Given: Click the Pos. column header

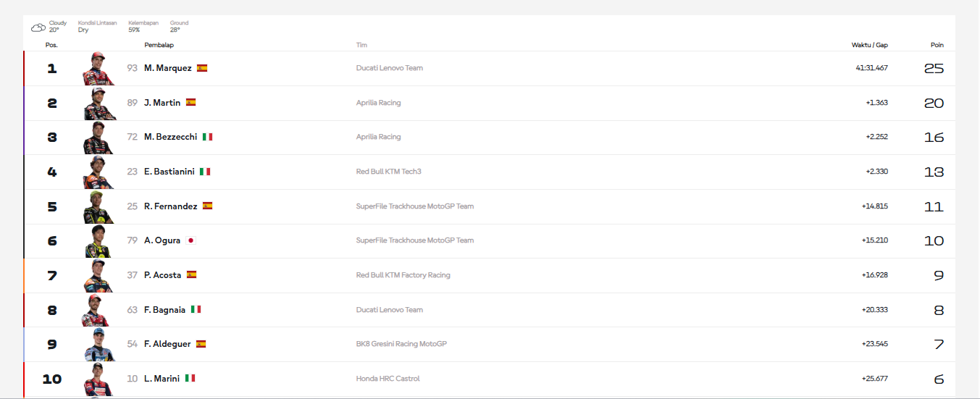Looking at the screenshot, I should (51, 45).
